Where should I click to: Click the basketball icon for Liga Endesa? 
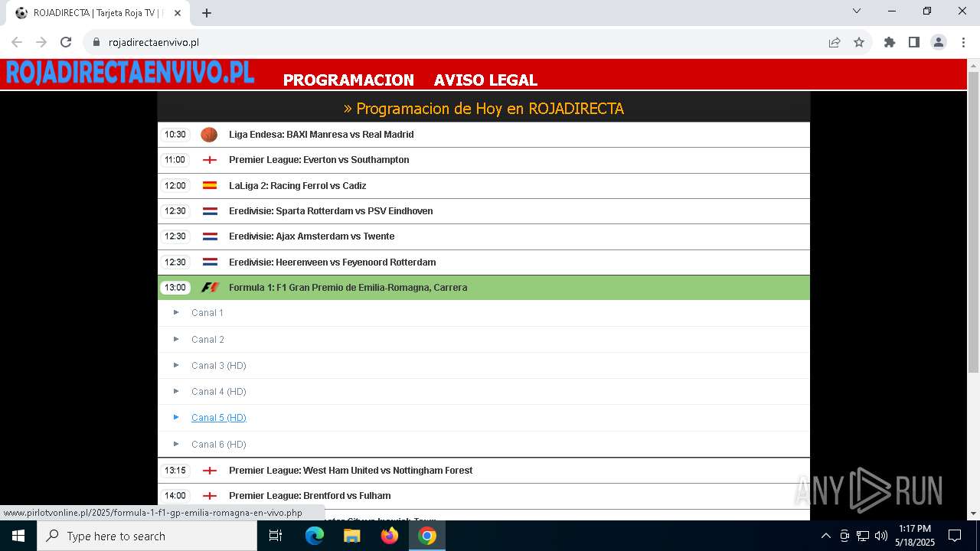(x=209, y=135)
